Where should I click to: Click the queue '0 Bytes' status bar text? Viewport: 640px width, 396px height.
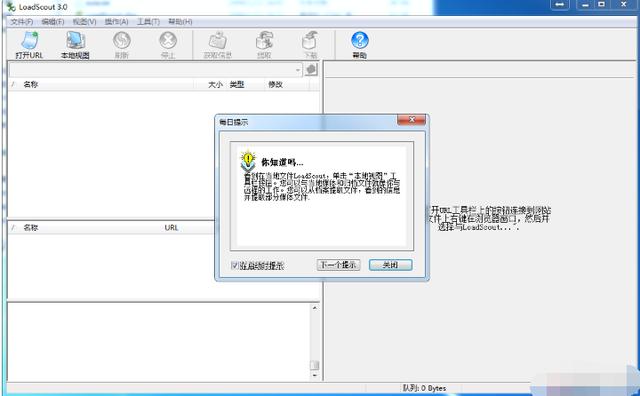pos(424,388)
